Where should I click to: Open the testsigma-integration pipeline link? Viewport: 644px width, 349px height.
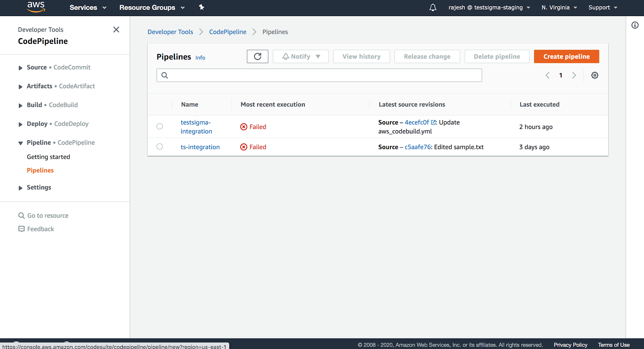(196, 127)
